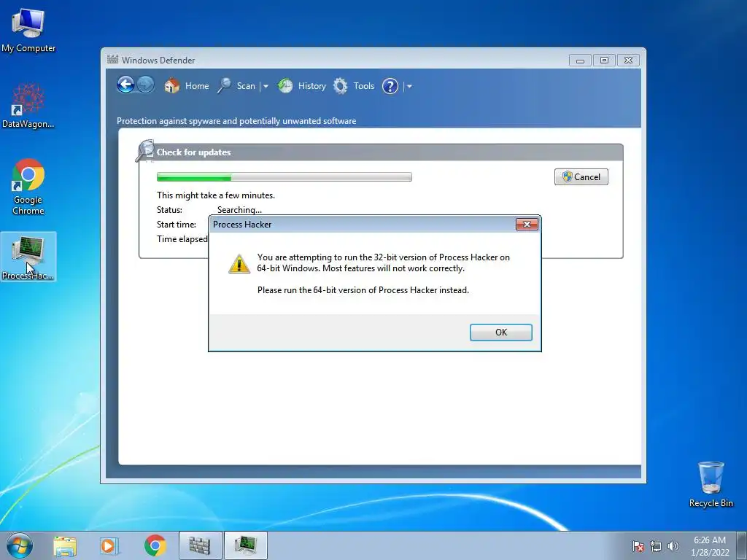Open History in Windows Defender

click(311, 86)
